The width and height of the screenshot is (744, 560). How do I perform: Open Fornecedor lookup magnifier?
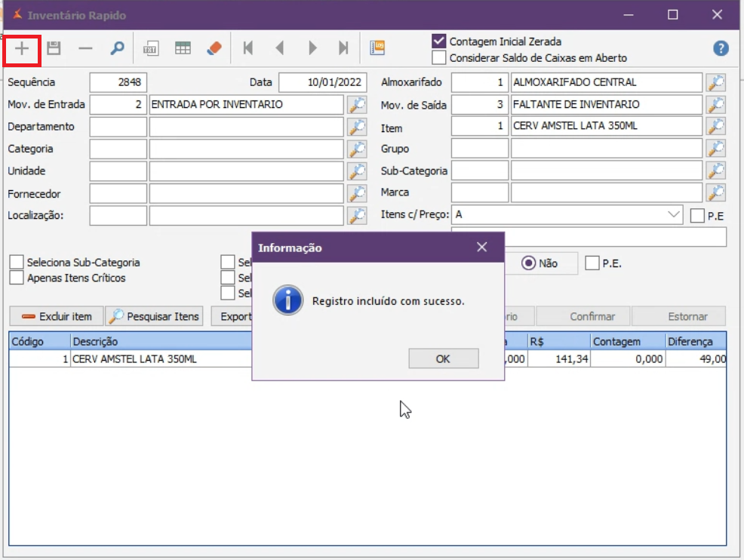(358, 194)
